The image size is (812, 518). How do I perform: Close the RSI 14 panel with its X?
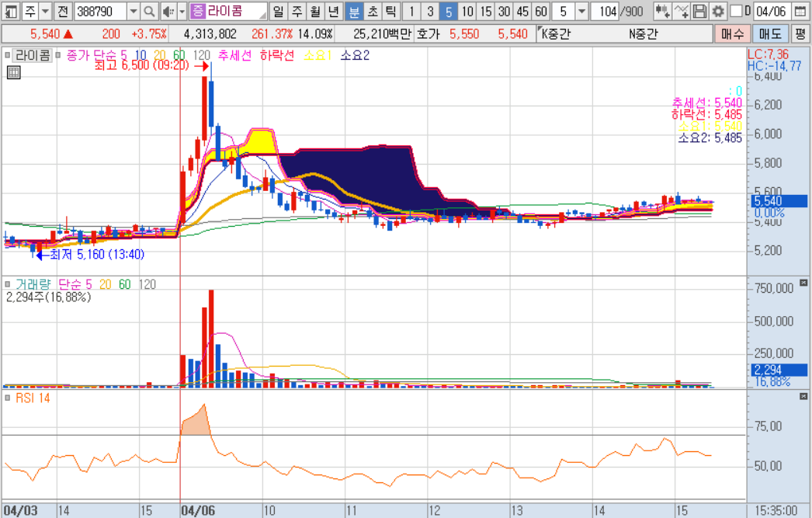click(803, 396)
